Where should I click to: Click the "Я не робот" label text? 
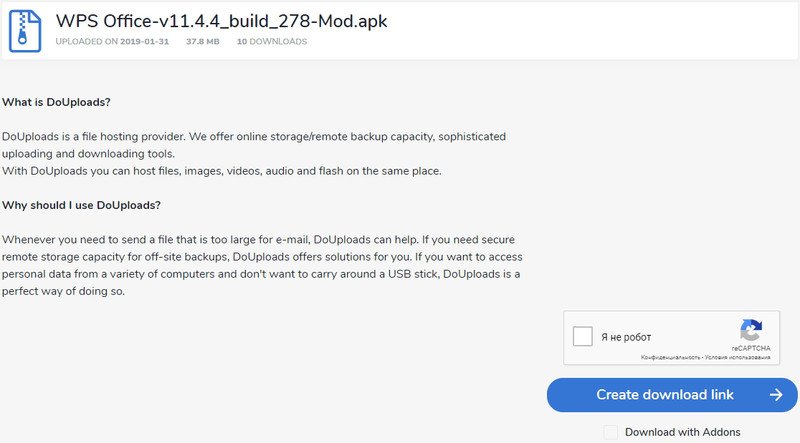pos(627,338)
